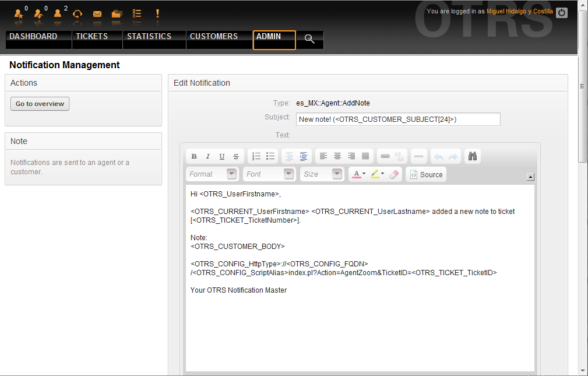Open find with the binoculars icon

point(473,156)
